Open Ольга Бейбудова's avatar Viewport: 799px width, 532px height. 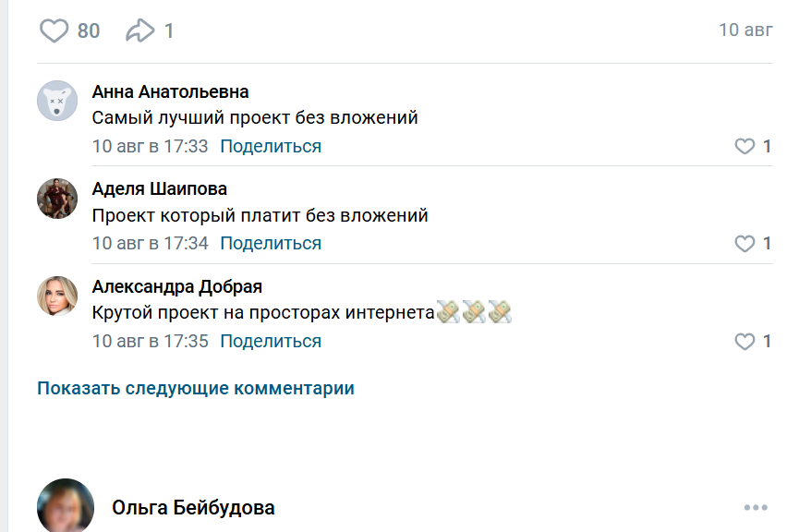click(66, 507)
